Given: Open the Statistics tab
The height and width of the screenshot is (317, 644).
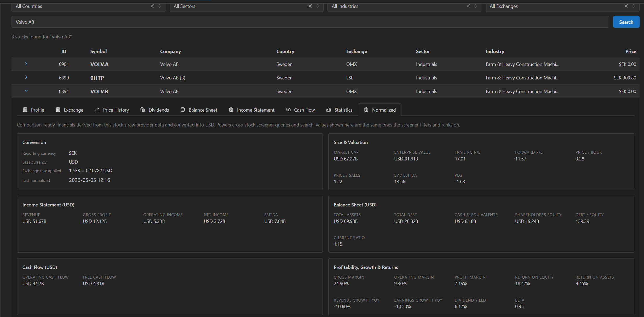Looking at the screenshot, I should (339, 110).
